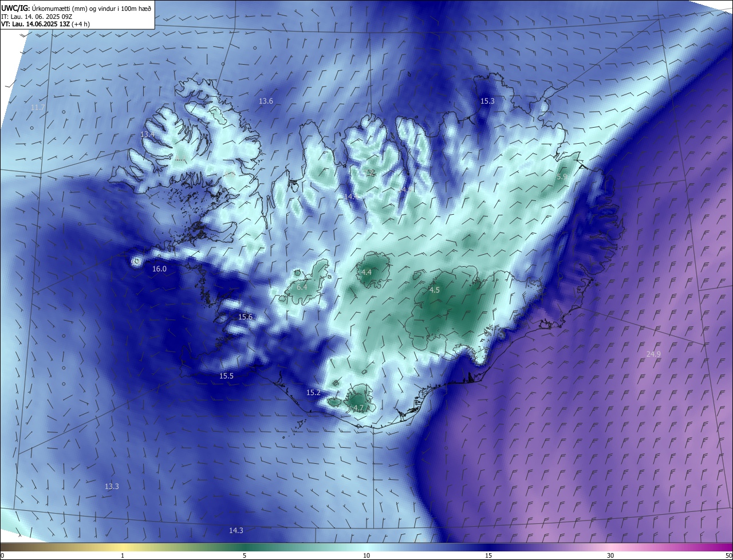Click the map title starting with "UWC/IG: Úrkomumætti (mm)"

[x=76, y=7]
